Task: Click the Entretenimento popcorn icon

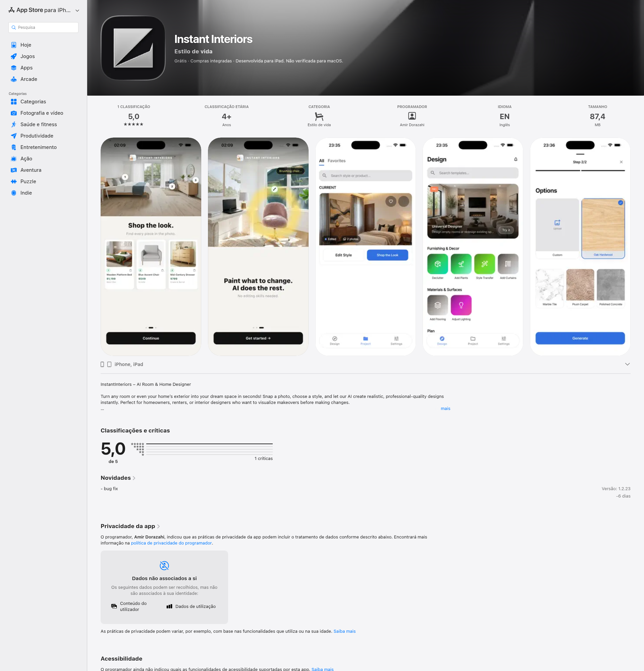Action: click(x=14, y=147)
